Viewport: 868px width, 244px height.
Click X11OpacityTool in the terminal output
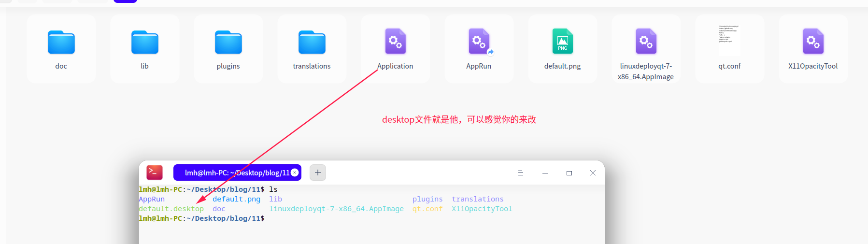(x=482, y=209)
